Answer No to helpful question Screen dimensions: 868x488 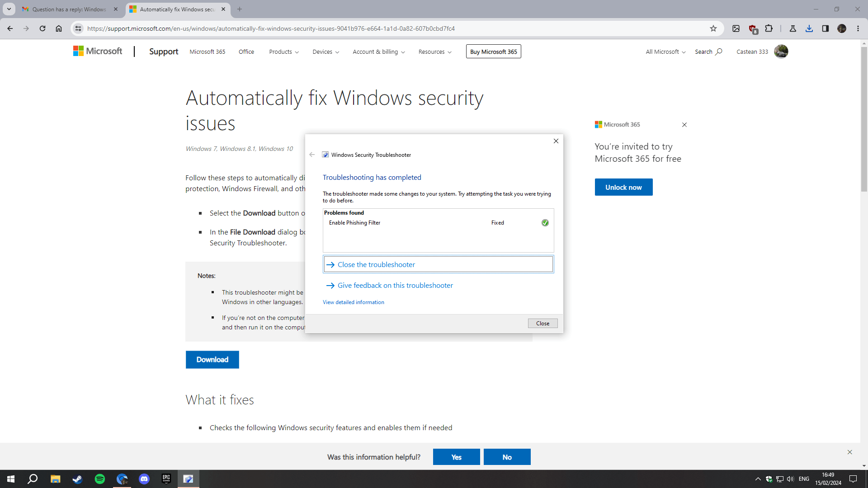(x=507, y=457)
